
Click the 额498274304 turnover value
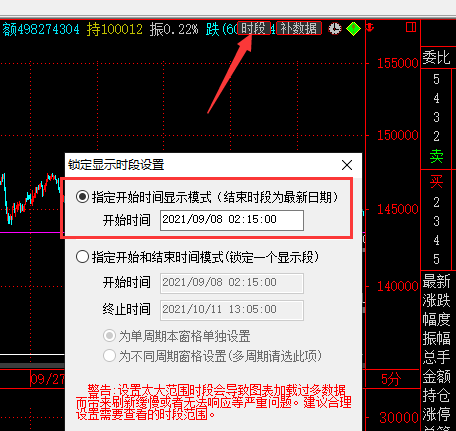(41, 29)
